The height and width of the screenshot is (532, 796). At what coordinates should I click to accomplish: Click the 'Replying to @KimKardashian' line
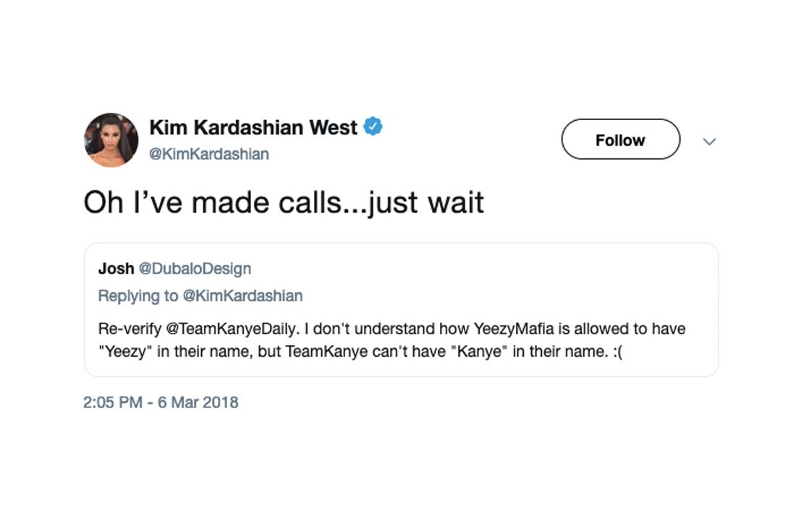(x=200, y=295)
